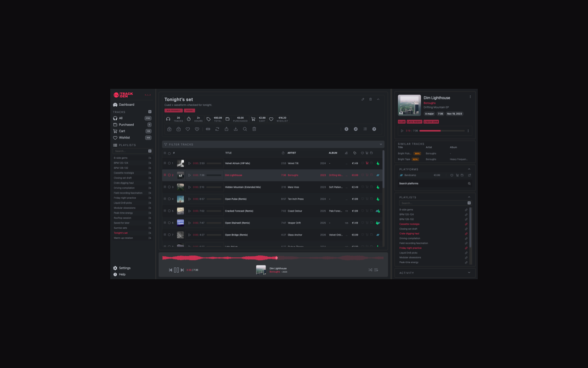This screenshot has width=588, height=368.
Task: Click first heart icon in playlist toolbar
Action: (187, 129)
